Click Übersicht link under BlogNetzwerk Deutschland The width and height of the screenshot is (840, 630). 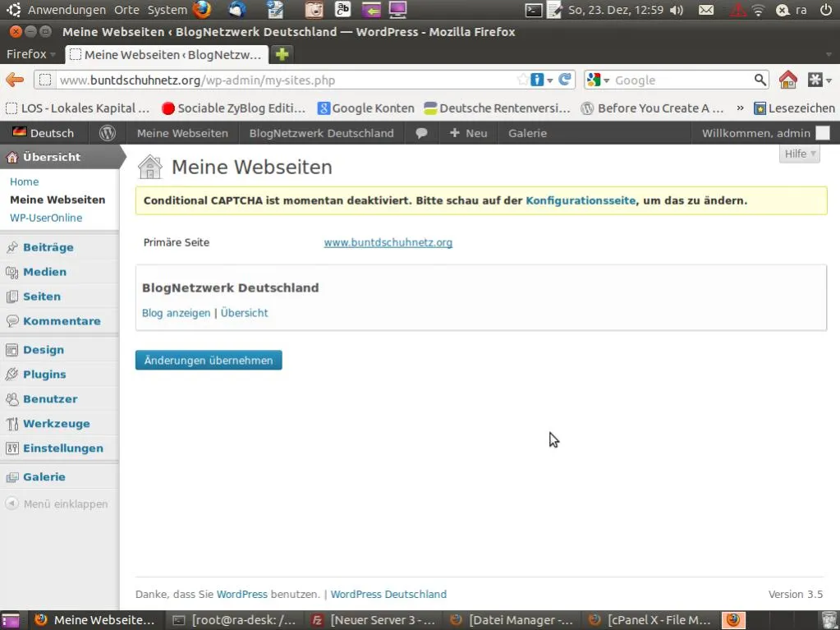click(x=244, y=313)
